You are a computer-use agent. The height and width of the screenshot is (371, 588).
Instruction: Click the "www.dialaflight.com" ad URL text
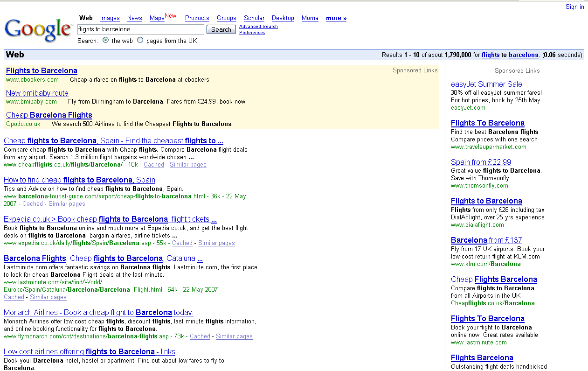click(x=477, y=225)
